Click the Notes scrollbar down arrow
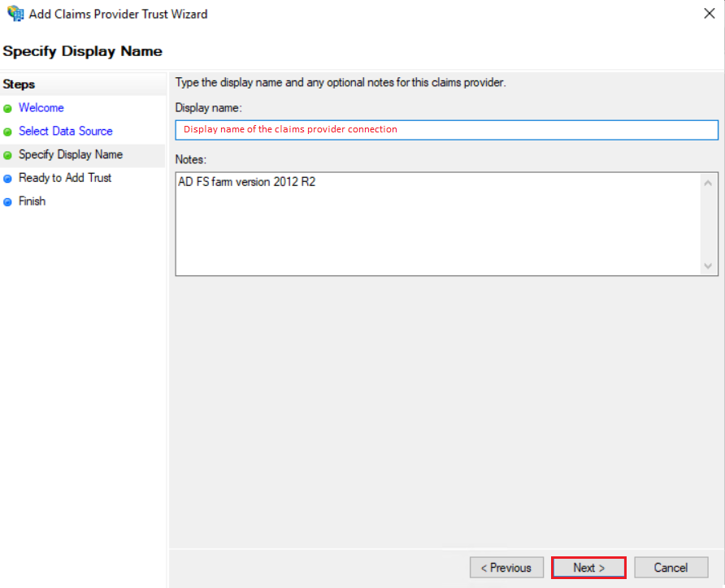 pyautogui.click(x=708, y=266)
